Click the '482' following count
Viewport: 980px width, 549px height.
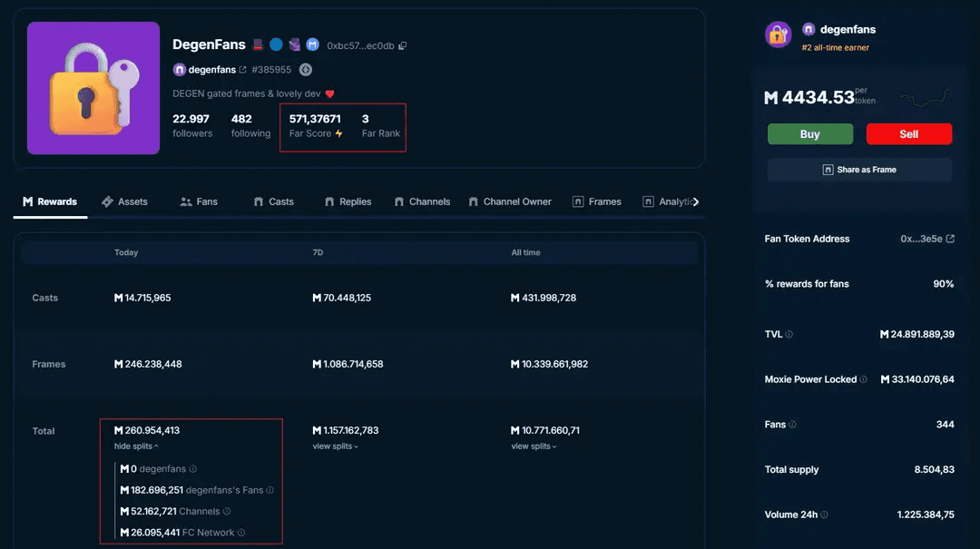pyautogui.click(x=241, y=119)
